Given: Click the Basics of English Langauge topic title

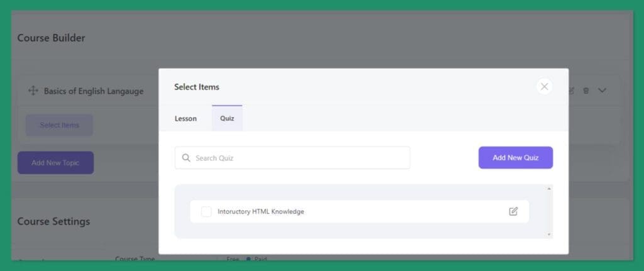Looking at the screenshot, I should [94, 91].
